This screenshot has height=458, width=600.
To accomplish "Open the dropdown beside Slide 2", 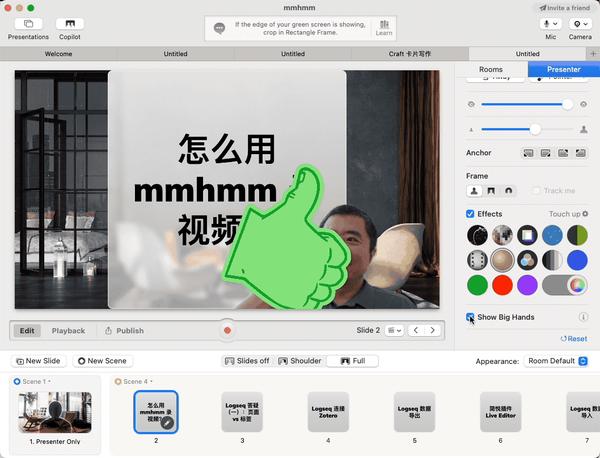I will [x=394, y=330].
